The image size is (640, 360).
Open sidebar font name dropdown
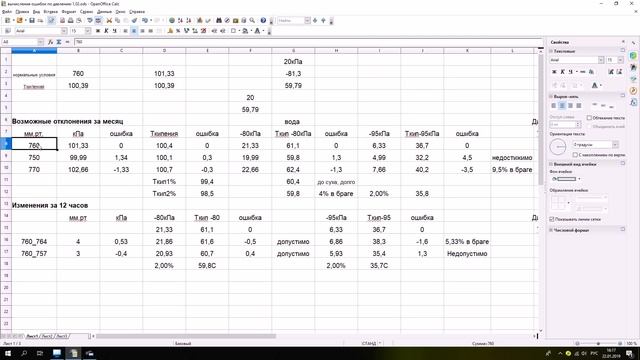[601, 60]
